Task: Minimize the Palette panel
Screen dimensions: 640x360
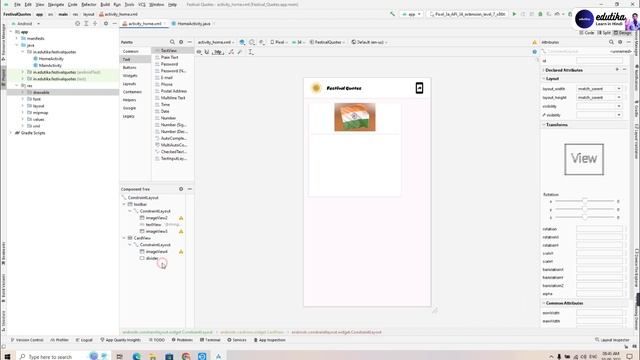Action: click(190, 42)
